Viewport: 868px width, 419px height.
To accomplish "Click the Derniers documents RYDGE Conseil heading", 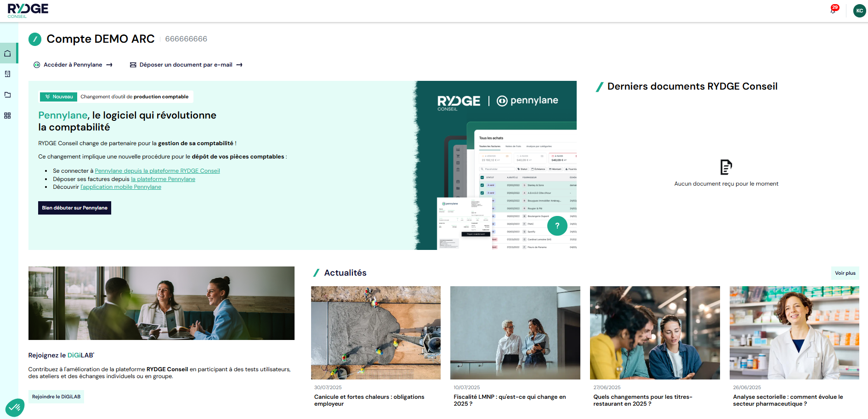I will (x=692, y=86).
